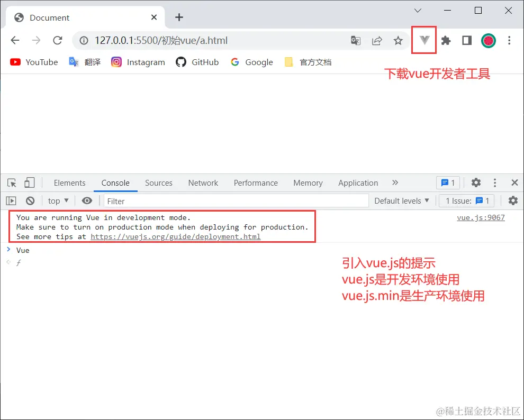This screenshot has width=524, height=420.
Task: Open the Vue devtools extension icon
Action: [424, 40]
